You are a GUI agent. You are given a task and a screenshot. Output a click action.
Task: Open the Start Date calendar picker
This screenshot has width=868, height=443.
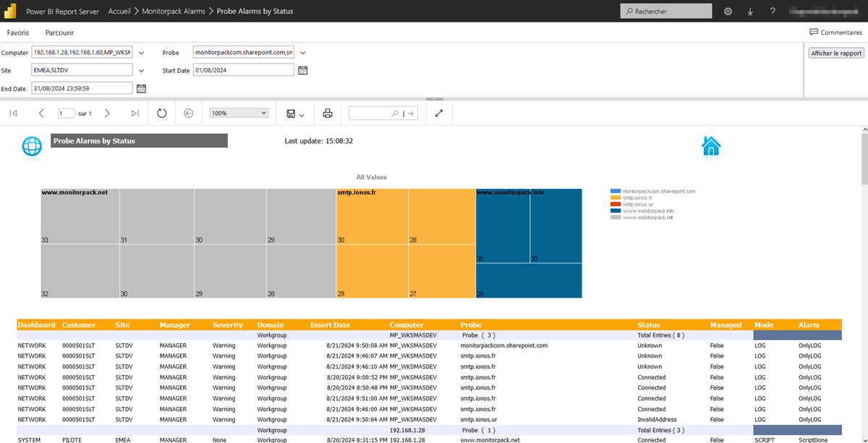(303, 70)
